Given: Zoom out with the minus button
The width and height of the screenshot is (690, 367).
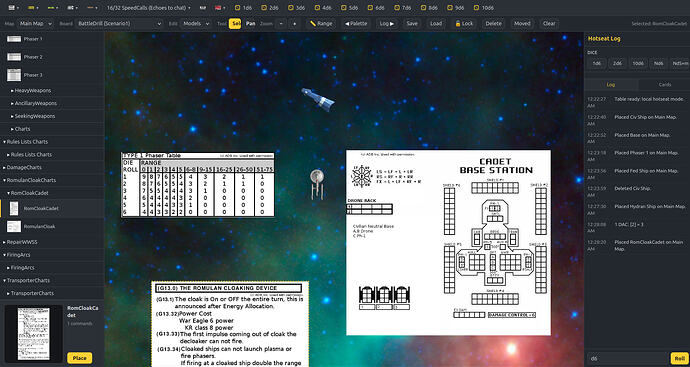Looking at the screenshot, I should click(280, 23).
